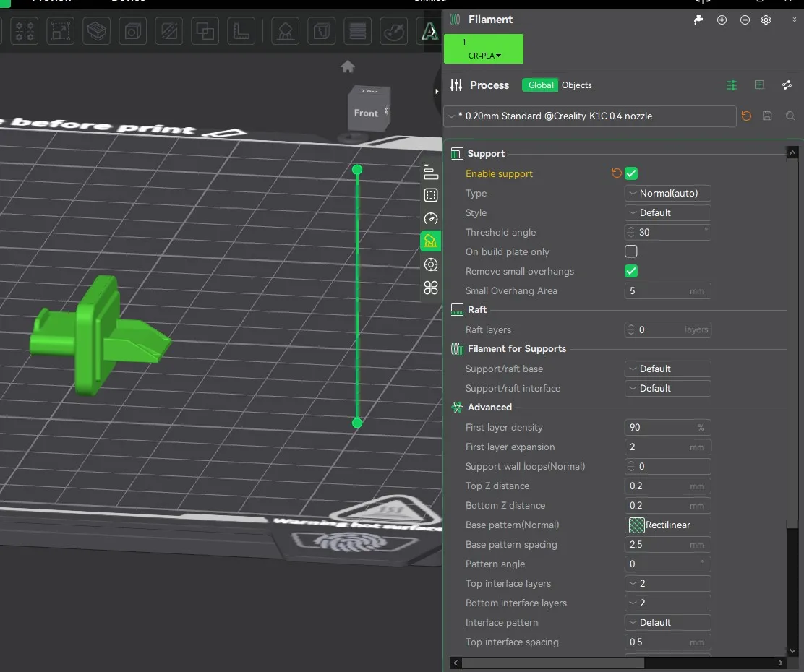The image size is (804, 672).
Task: Click the home view icon
Action: coord(348,66)
